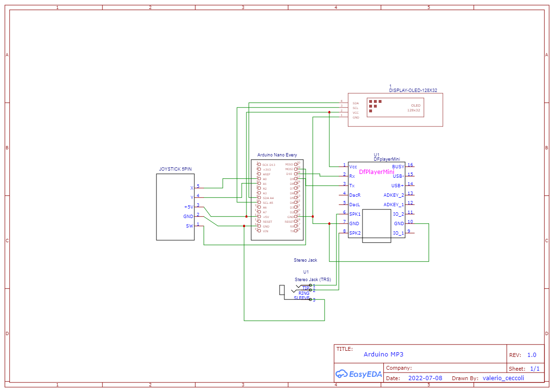The height and width of the screenshot is (392, 554).
Task: Select the '+3V3' pin on the Arduino
Action: tap(267, 170)
